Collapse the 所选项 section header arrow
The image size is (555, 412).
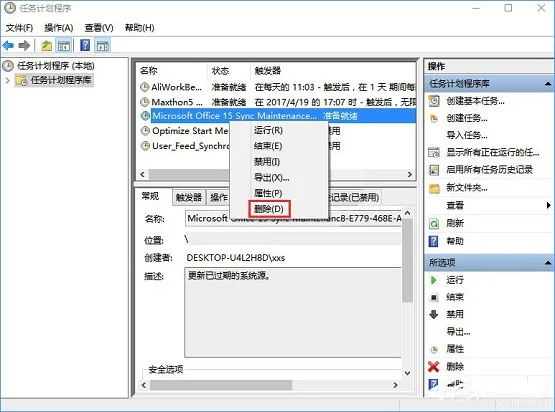548,263
